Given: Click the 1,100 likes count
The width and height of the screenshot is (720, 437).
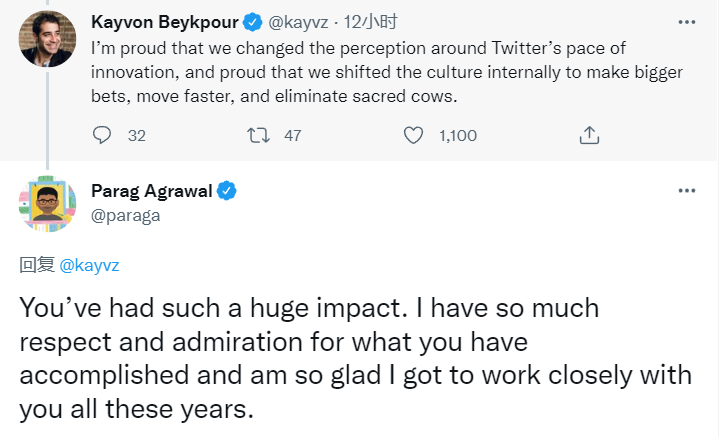Looking at the screenshot, I should tap(457, 135).
